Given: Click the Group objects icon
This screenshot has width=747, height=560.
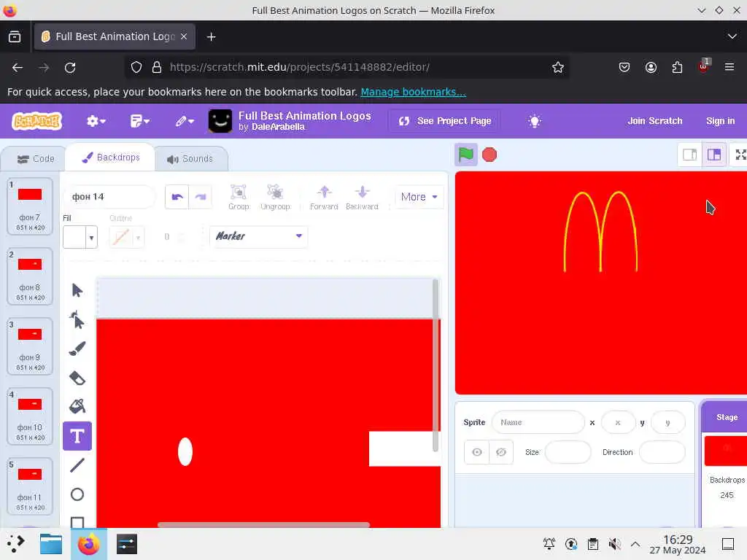Looking at the screenshot, I should [239, 197].
